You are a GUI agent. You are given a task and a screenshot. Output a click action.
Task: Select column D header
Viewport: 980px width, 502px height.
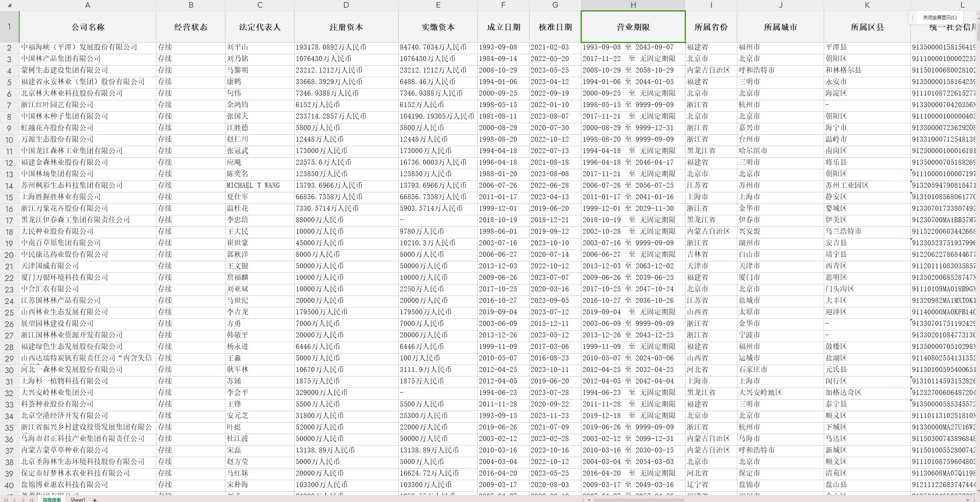pos(346,5)
